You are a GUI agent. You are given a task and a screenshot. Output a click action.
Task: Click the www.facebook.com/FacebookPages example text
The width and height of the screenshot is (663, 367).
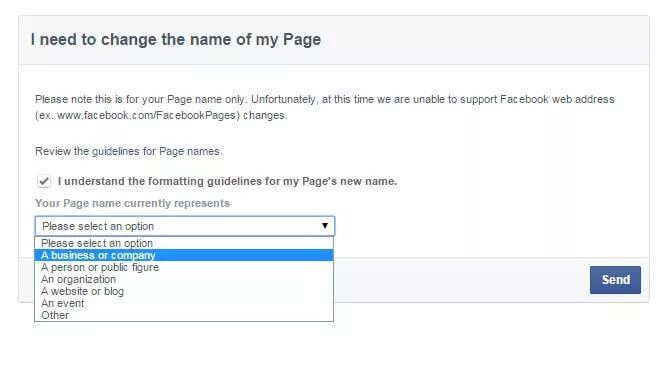[148, 115]
